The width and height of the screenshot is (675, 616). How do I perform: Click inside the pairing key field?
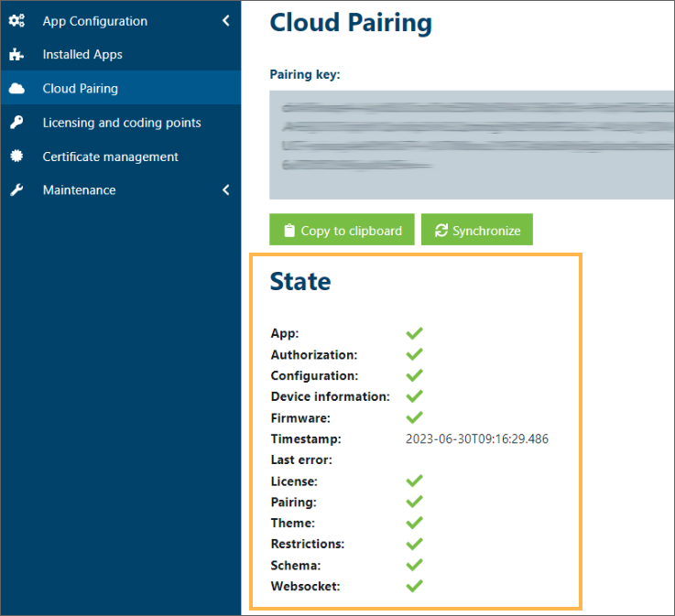tap(472, 145)
